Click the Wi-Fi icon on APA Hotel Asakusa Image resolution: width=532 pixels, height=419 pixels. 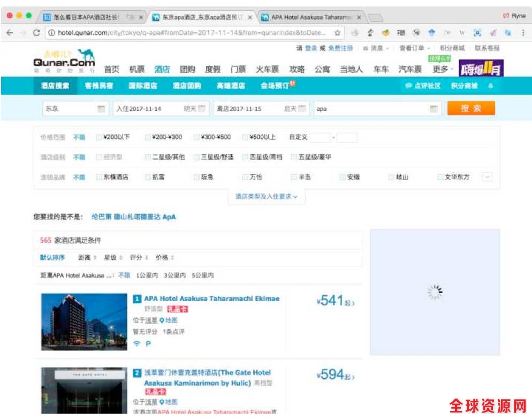click(136, 343)
